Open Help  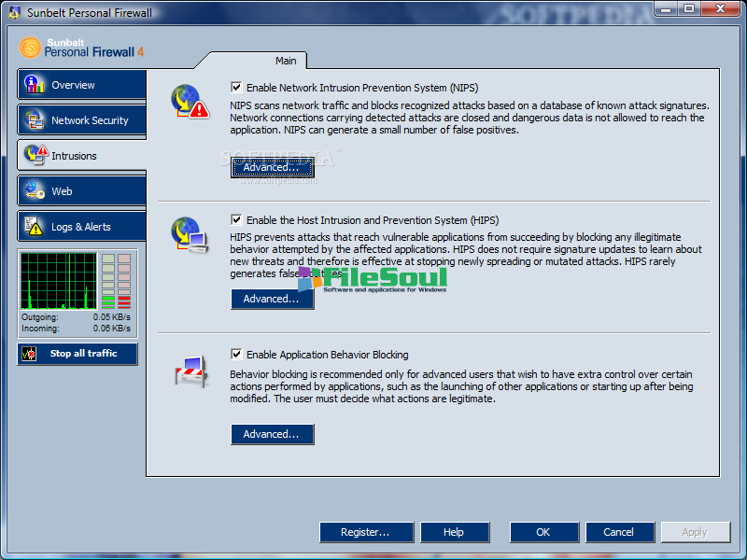click(x=455, y=532)
